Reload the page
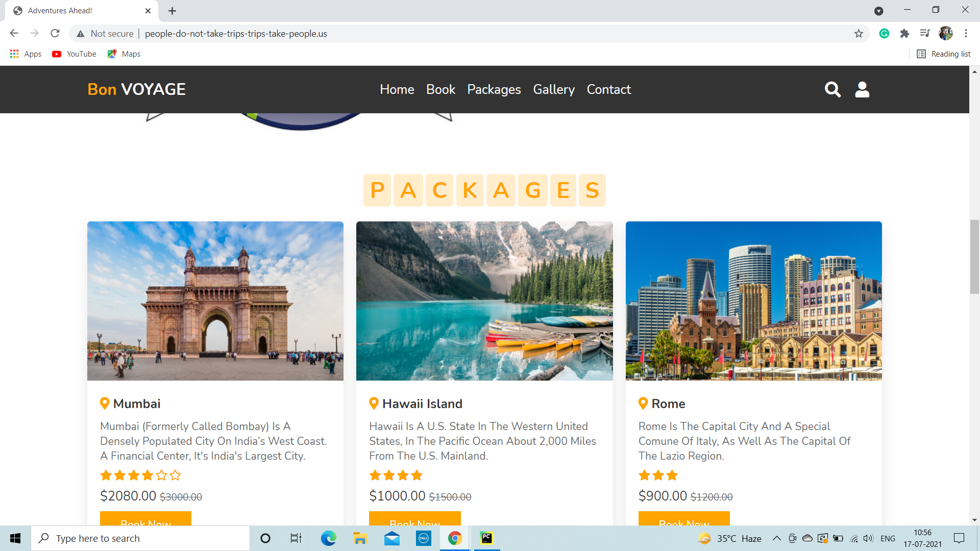This screenshot has width=980, height=551. pos(55,34)
